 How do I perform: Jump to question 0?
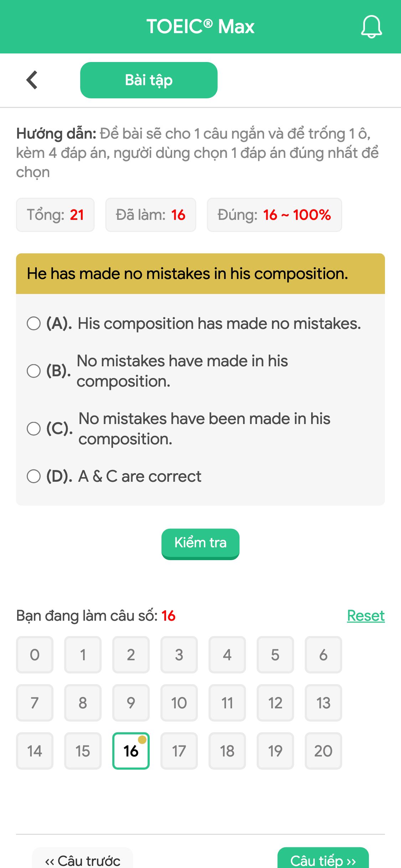[x=35, y=655]
